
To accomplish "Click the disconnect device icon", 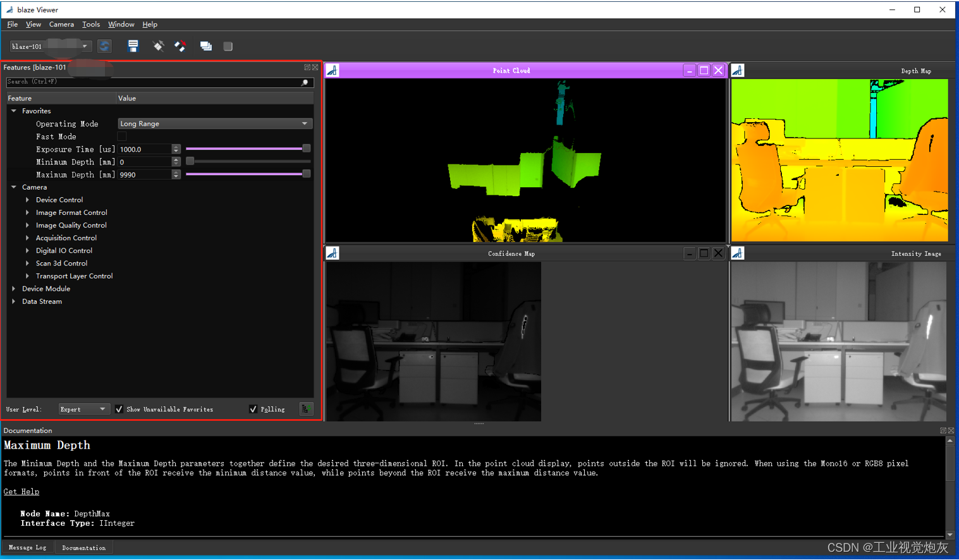I will [180, 46].
